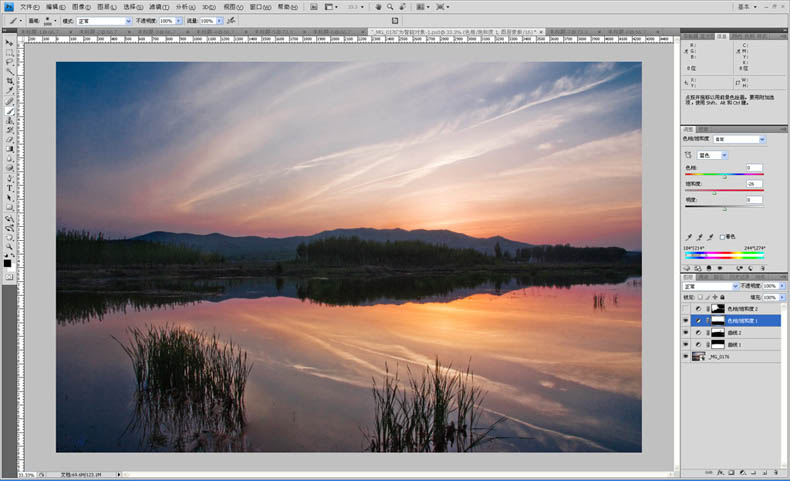This screenshot has width=790, height=481.
Task: Toggle lock all icon
Action: coord(722,298)
